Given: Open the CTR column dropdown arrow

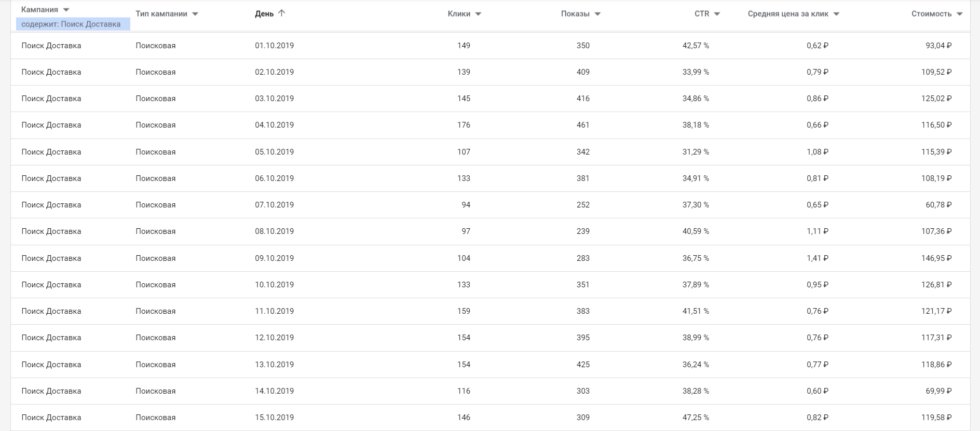Looking at the screenshot, I should pyautogui.click(x=717, y=14).
